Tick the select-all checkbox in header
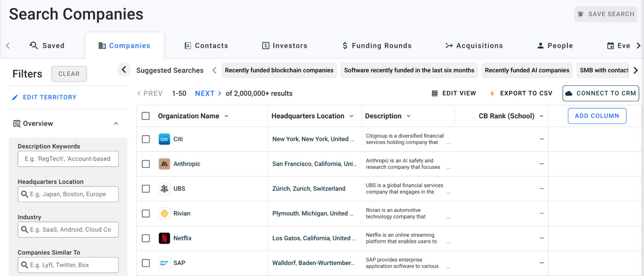The height and width of the screenshot is (276, 644). click(146, 116)
